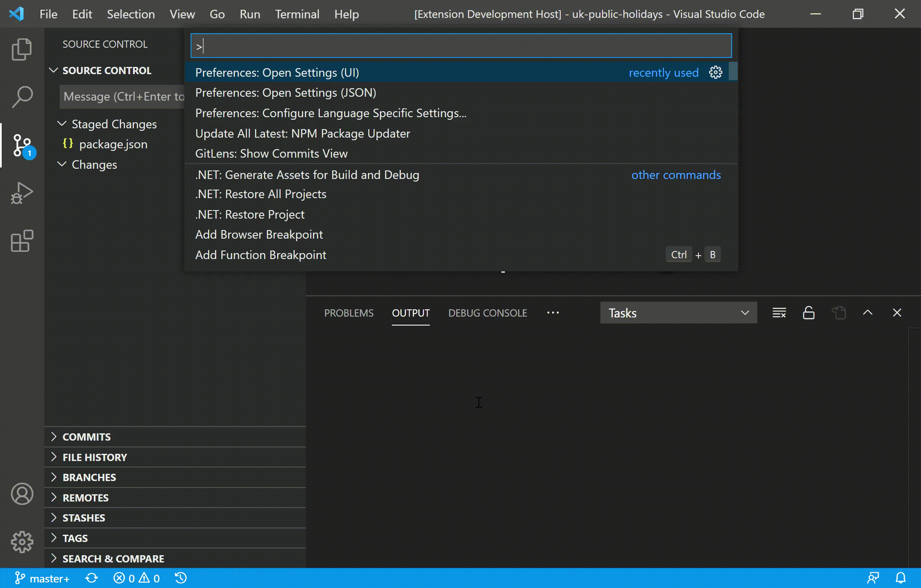Open notifications bell in status bar
The width and height of the screenshot is (921, 588).
[x=901, y=578]
